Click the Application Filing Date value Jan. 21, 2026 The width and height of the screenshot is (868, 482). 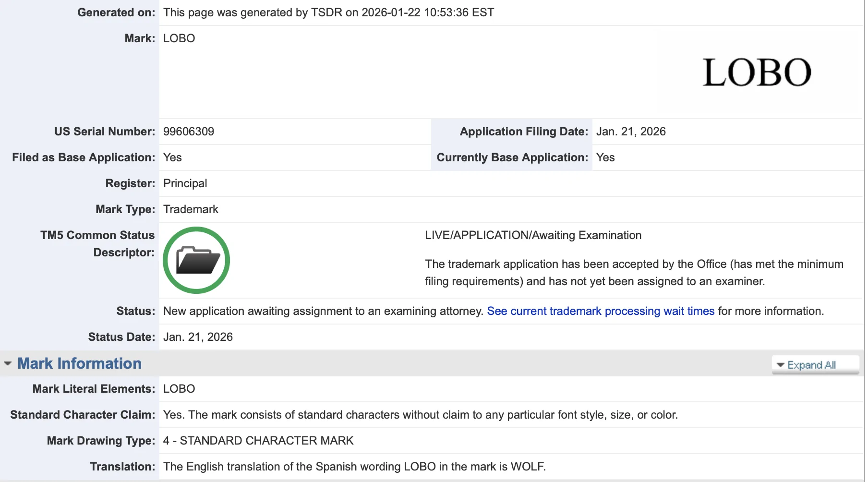(631, 132)
